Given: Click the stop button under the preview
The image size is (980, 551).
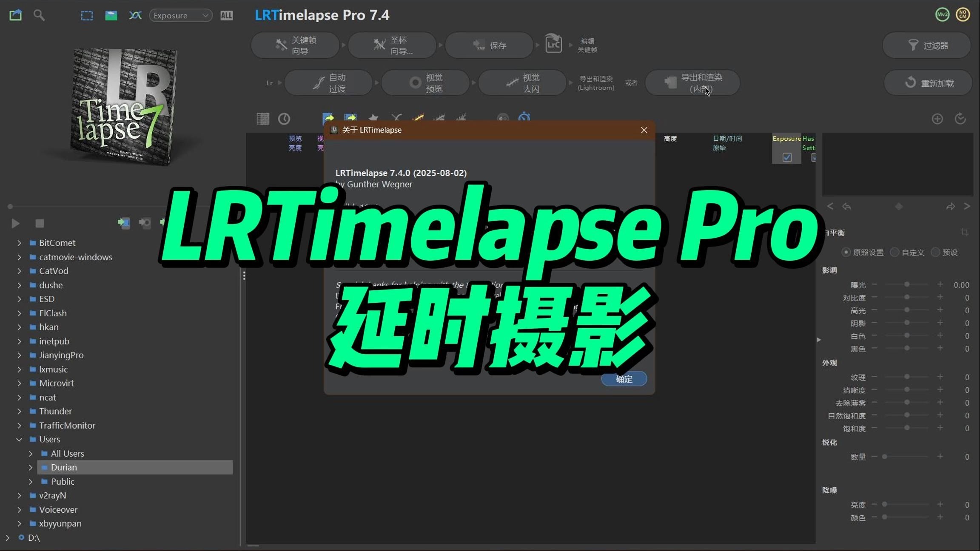Looking at the screenshot, I should pyautogui.click(x=40, y=223).
